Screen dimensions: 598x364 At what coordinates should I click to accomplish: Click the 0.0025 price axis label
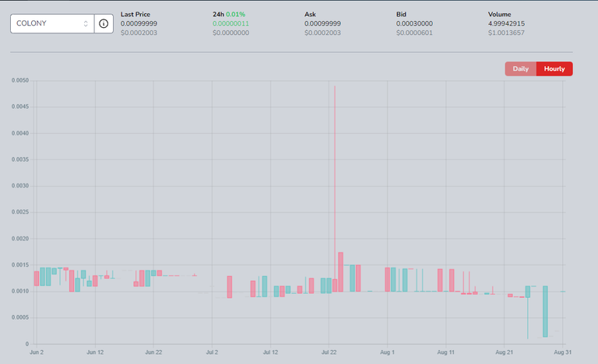pos(20,212)
